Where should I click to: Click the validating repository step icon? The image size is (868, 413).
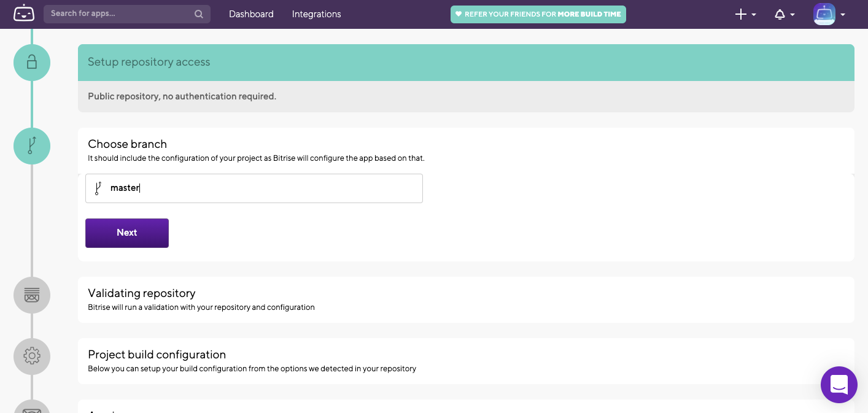[x=32, y=295]
